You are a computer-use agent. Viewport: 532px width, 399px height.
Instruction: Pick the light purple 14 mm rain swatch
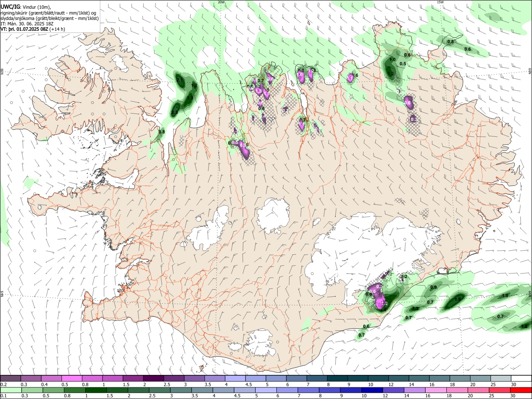414,390
